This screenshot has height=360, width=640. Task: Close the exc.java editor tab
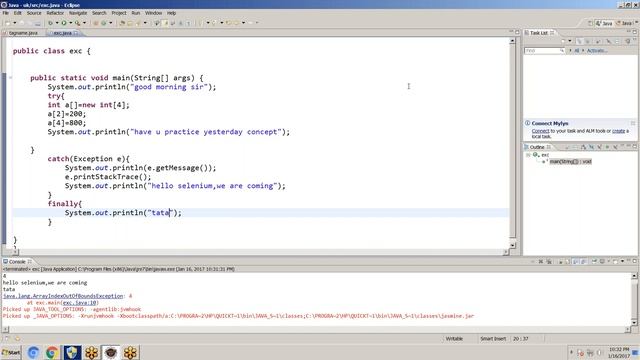pos(76,33)
